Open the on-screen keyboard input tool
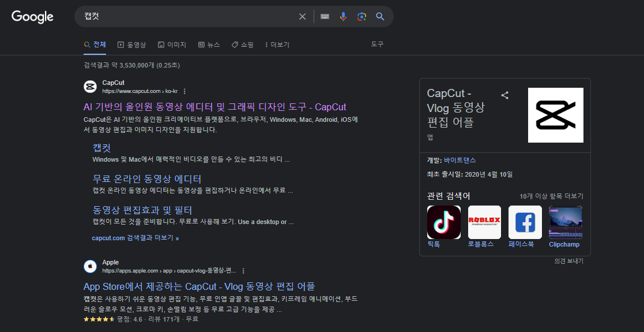Viewport: 644px width, 332px height. pos(325,17)
